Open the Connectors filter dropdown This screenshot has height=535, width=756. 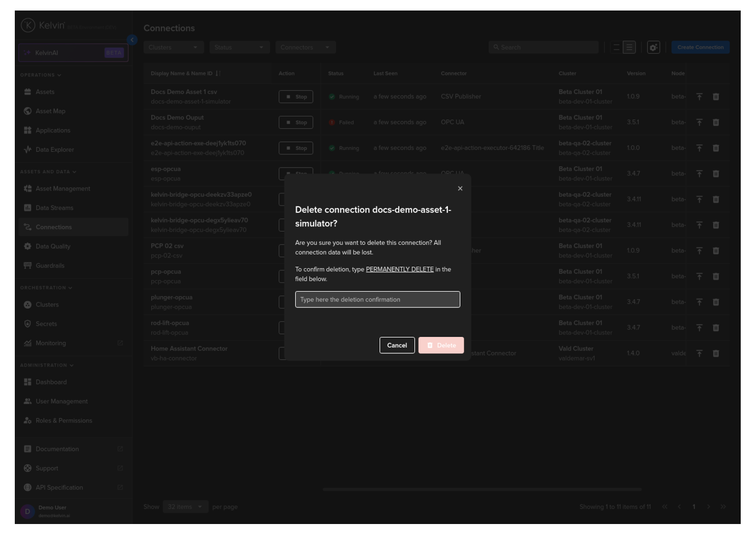[305, 47]
